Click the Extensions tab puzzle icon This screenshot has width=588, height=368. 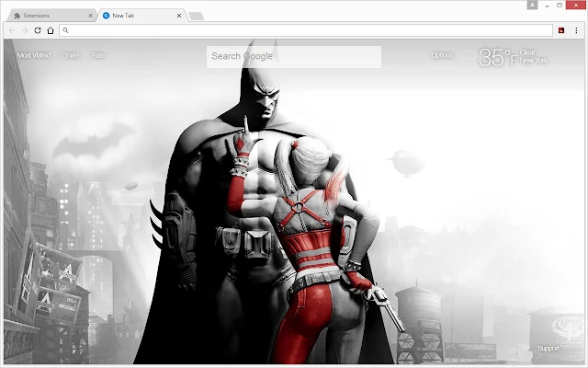17,16
